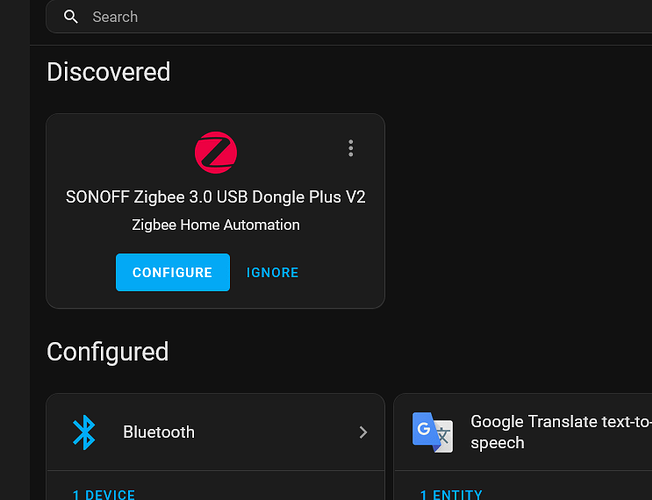Click the Discovered section heading
This screenshot has height=500, width=652.
pos(109,72)
